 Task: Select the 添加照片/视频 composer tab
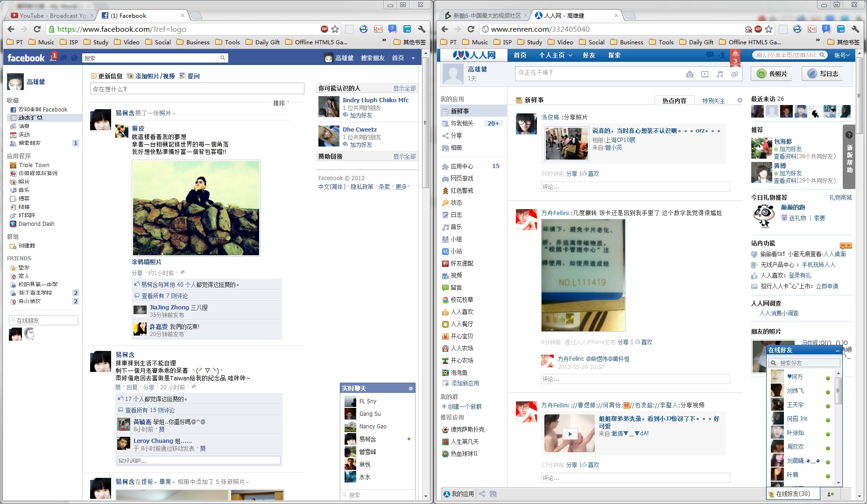[x=151, y=76]
